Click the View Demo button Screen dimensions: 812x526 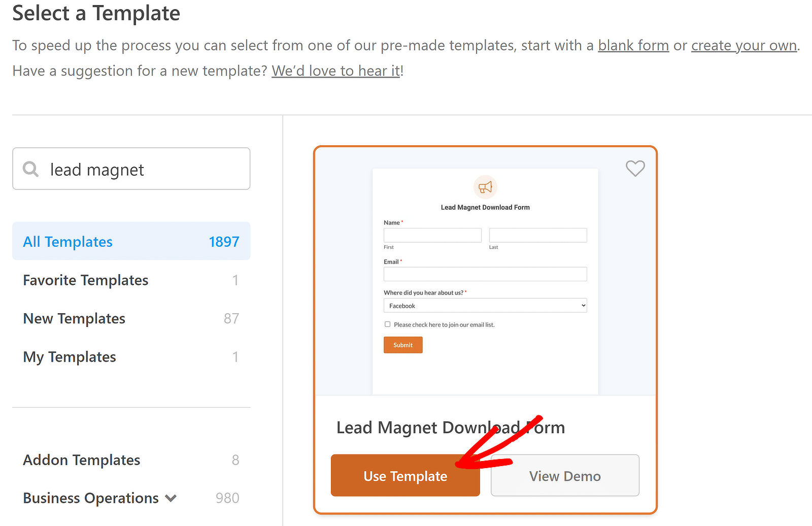564,476
